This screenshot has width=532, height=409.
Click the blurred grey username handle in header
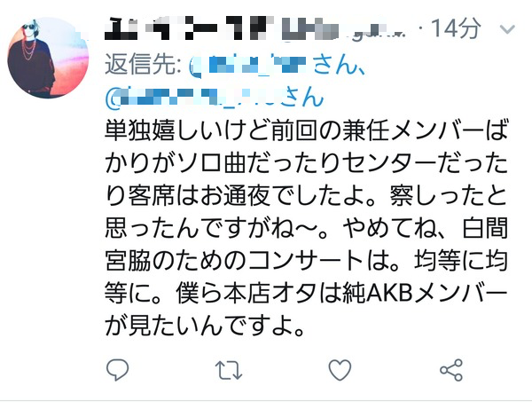(344, 30)
